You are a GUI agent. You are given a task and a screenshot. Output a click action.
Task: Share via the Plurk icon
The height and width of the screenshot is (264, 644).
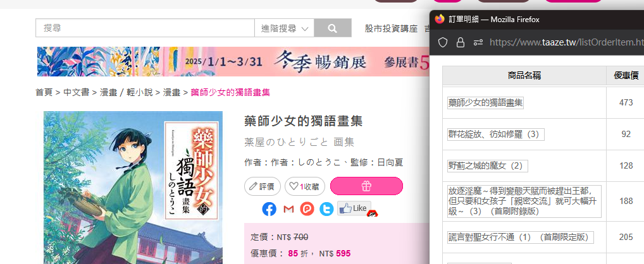coord(307,209)
